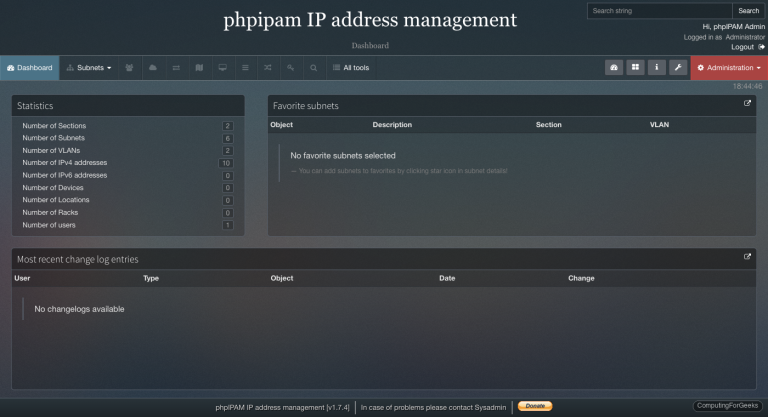Image resolution: width=768 pixels, height=417 pixels.
Task: Click the Logout link
Action: pos(742,47)
